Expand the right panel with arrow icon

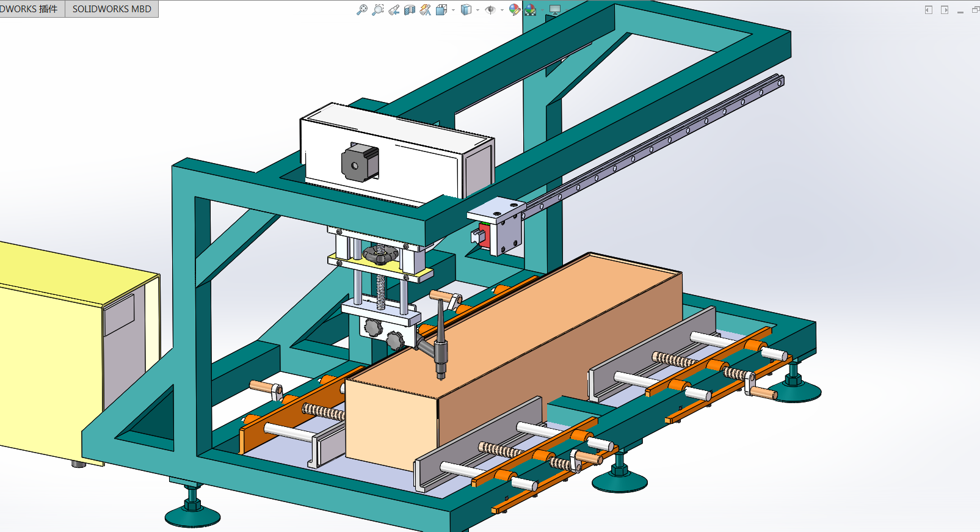pyautogui.click(x=945, y=10)
